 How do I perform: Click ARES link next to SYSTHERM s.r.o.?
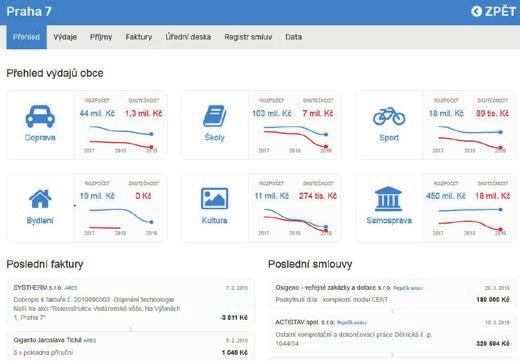pos(71,288)
